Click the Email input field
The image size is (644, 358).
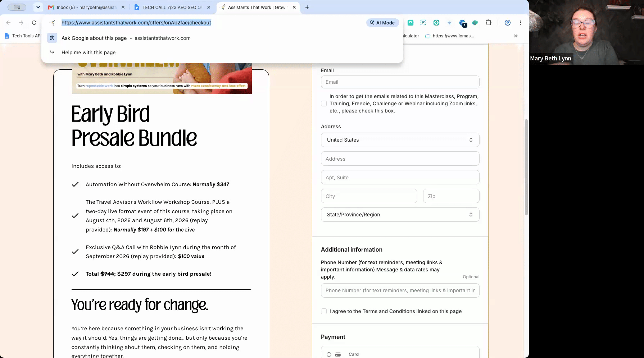click(400, 82)
